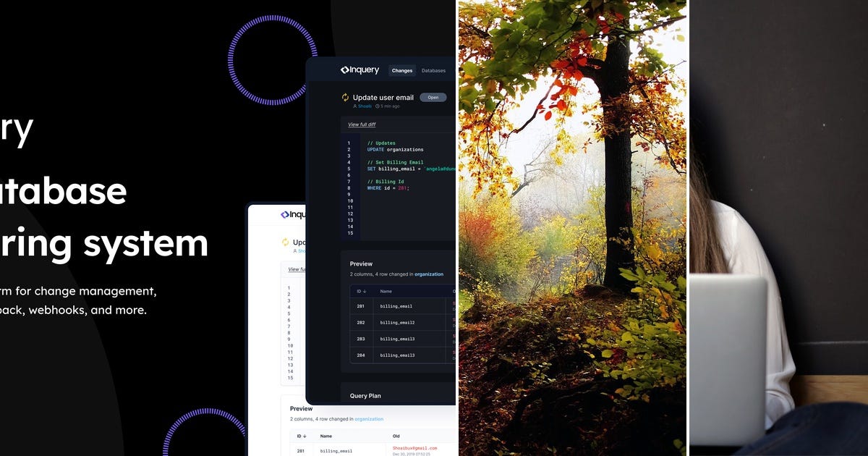This screenshot has width=868, height=456.
Task: Click the yellow refresh icon on the light mockup
Action: coord(285,242)
